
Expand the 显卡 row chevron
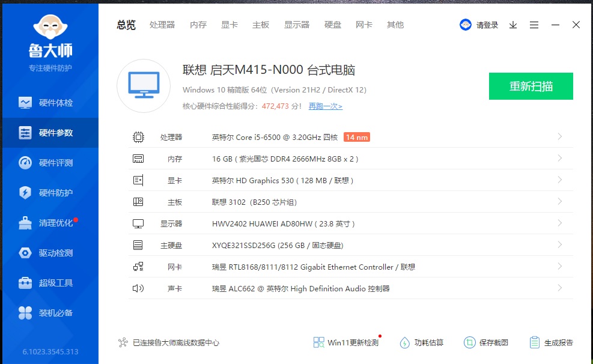pos(560,180)
